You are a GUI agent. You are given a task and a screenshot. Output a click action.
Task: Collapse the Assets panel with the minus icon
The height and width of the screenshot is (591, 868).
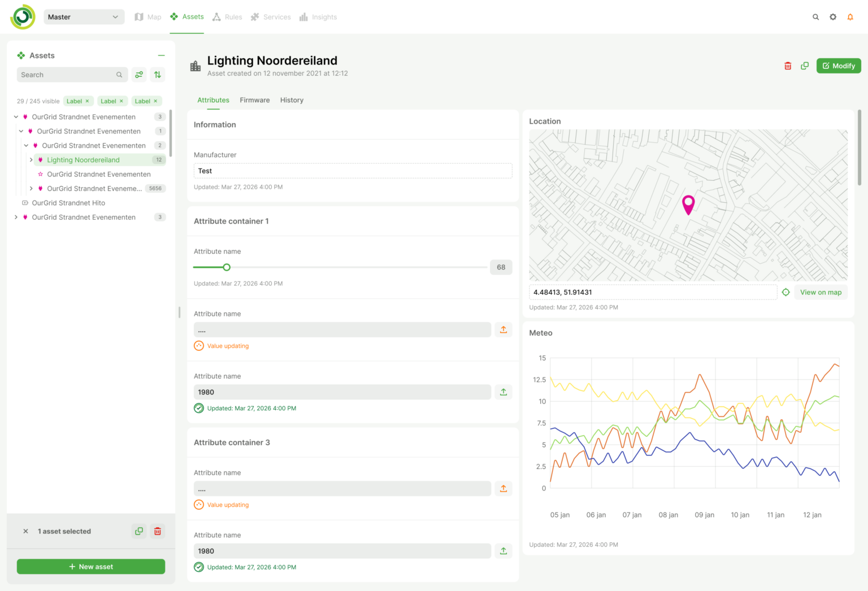[x=161, y=55]
